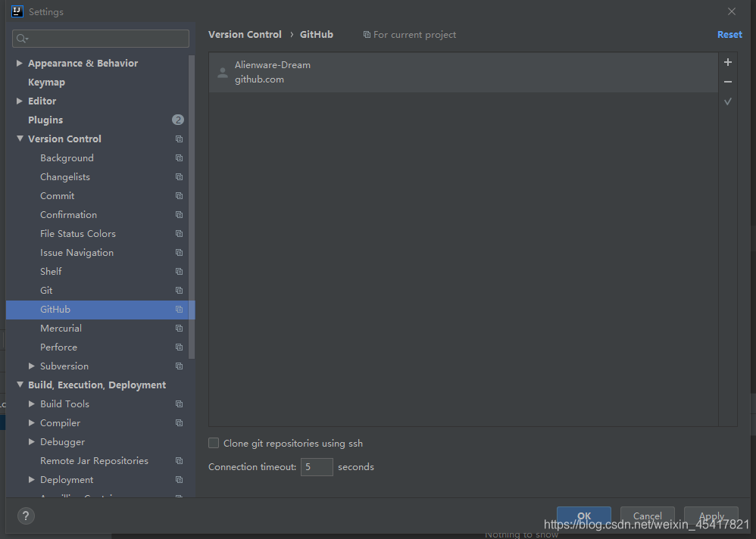This screenshot has height=539, width=756.
Task: Select GitHub in the settings tree
Action: tap(100, 309)
